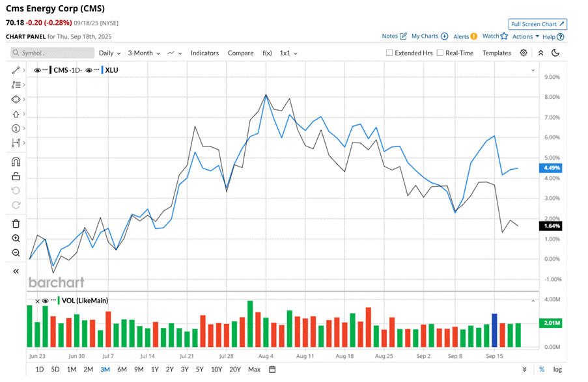Open the chart type line dropdown
Image resolution: width=588 pixels, height=382 pixels.
click(175, 53)
